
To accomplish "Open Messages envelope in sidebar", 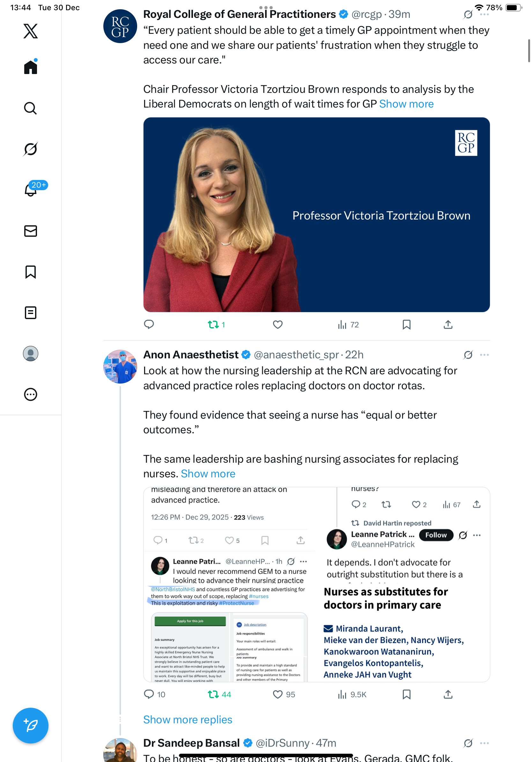I will click(x=31, y=231).
